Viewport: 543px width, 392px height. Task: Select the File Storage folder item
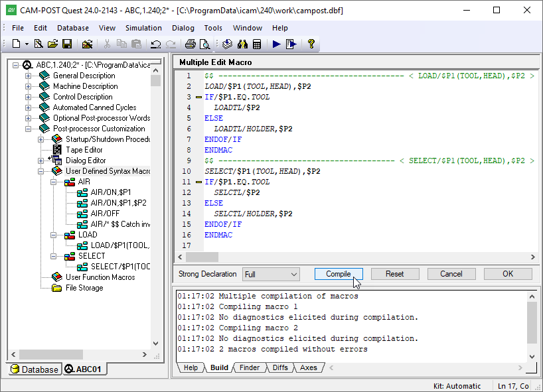[84, 288]
